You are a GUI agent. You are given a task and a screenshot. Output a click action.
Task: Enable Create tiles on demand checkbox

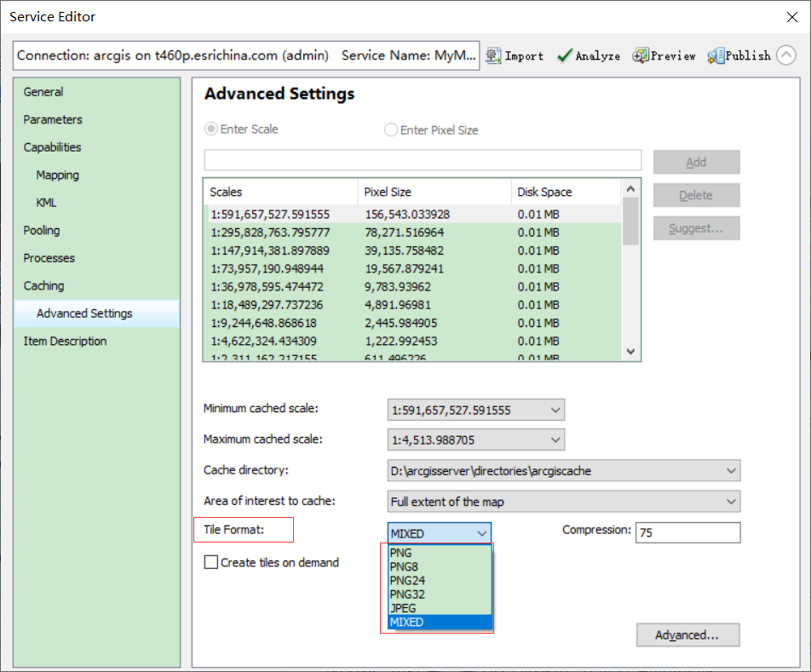point(211,562)
